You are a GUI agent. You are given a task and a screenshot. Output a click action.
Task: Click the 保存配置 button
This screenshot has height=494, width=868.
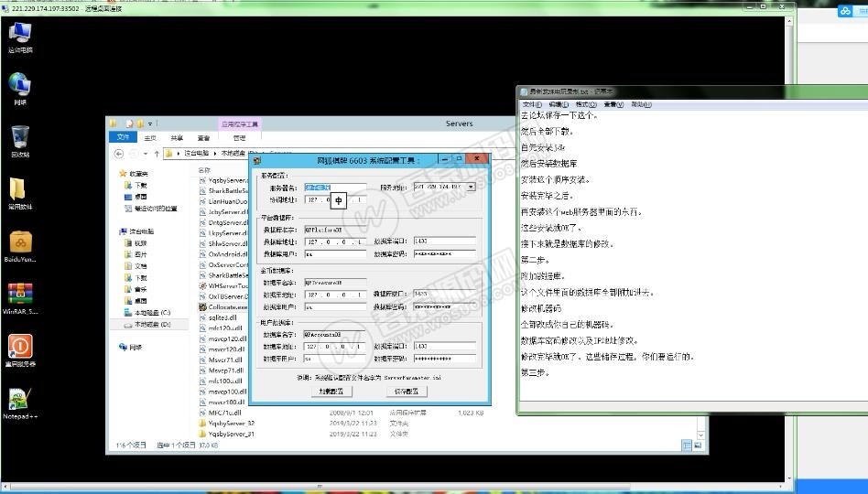(407, 392)
